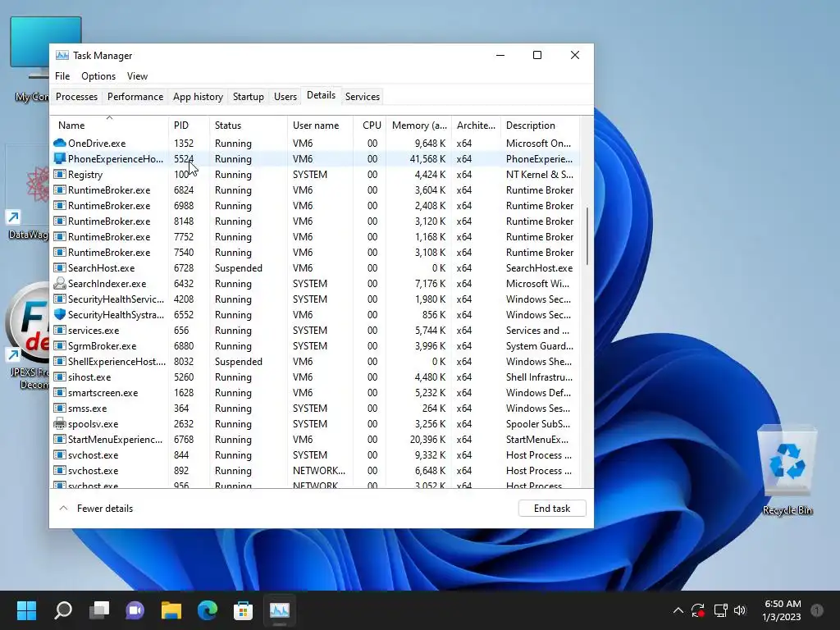Open the notification center badge
The height and width of the screenshot is (630, 840).
pyautogui.click(x=817, y=610)
